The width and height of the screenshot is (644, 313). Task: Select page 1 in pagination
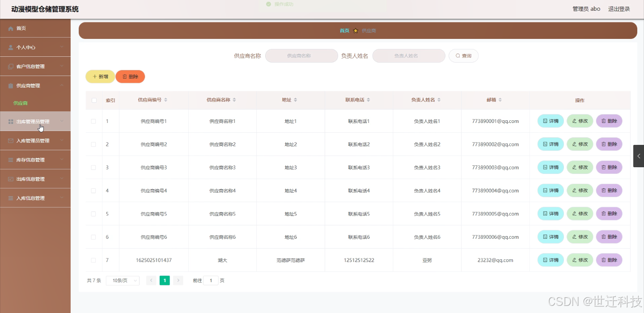point(165,280)
